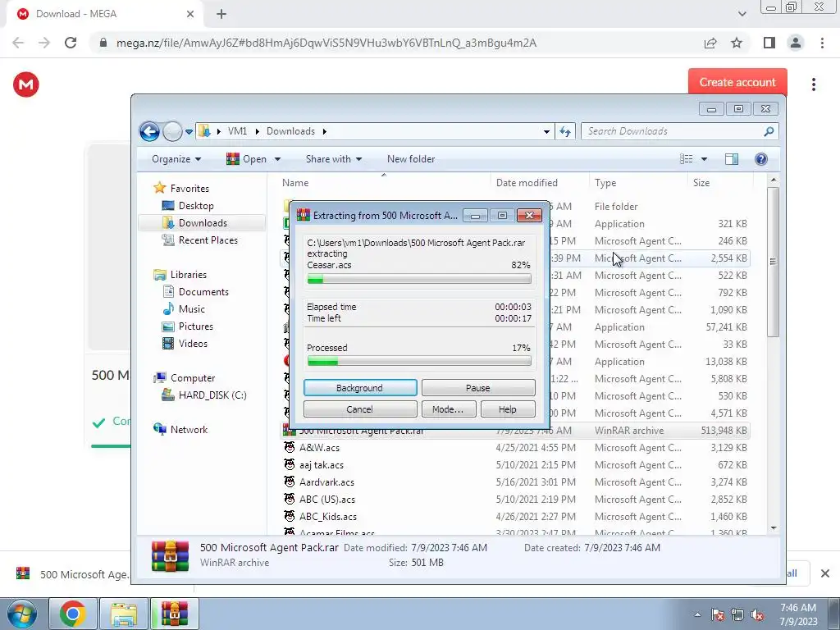Open the Windows Start button
This screenshot has width=840, height=630.
point(22,614)
